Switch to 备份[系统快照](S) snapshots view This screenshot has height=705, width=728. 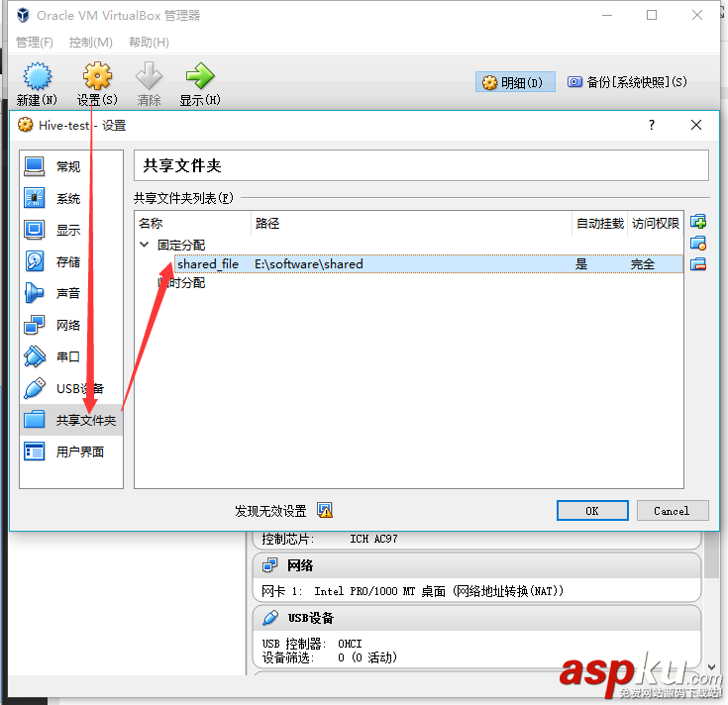(x=626, y=82)
